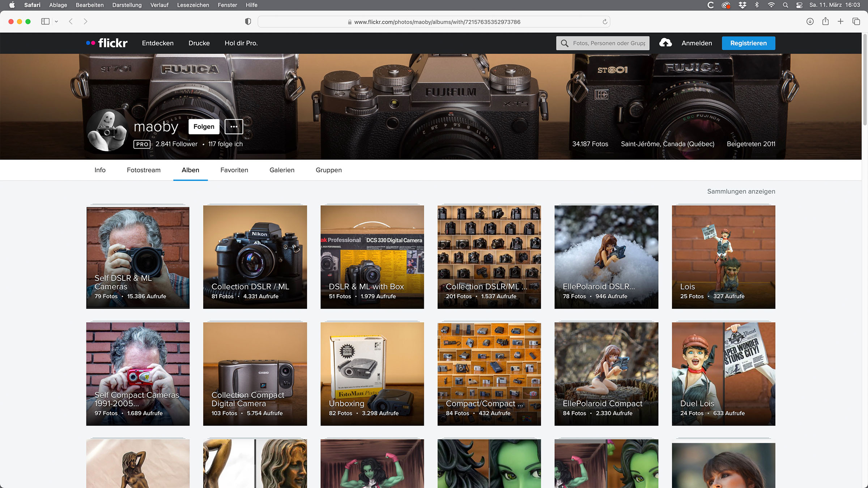
Task: Click Hol dir Pro. link
Action: pos(241,43)
